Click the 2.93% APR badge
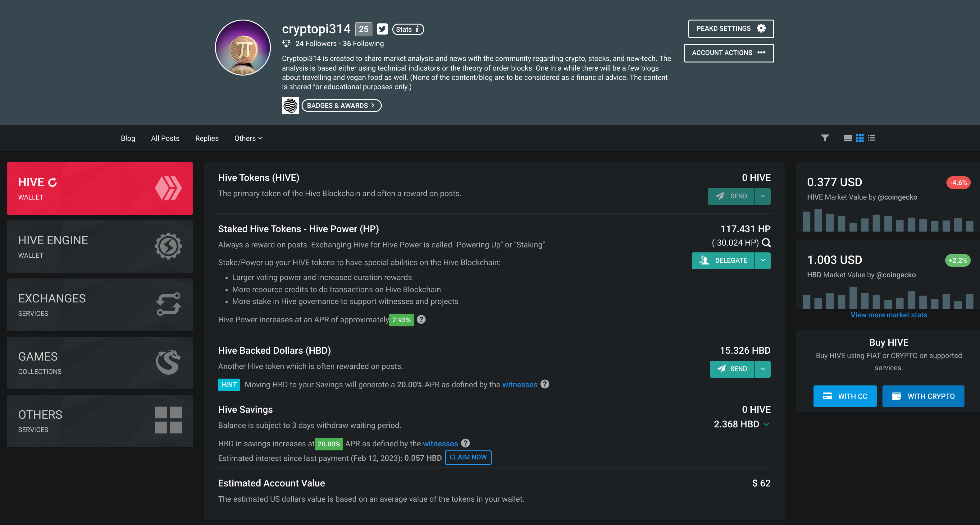 [401, 320]
